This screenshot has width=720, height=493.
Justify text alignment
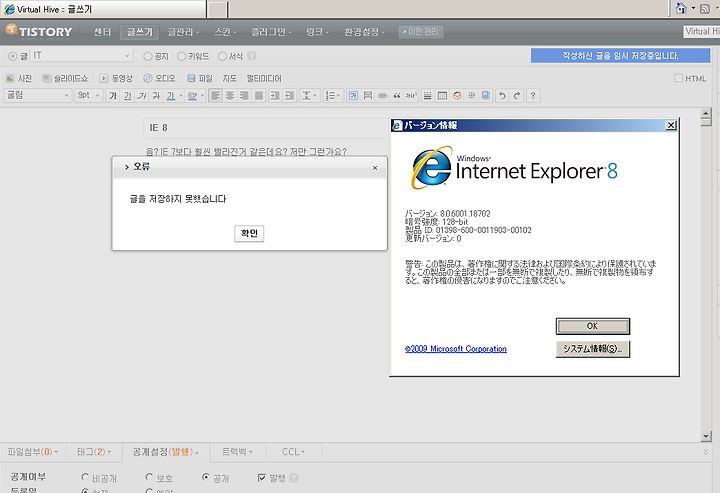pos(259,95)
